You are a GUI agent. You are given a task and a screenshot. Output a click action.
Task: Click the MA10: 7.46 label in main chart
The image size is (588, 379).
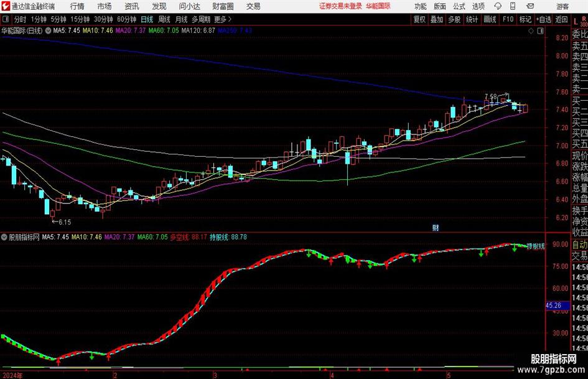98,30
